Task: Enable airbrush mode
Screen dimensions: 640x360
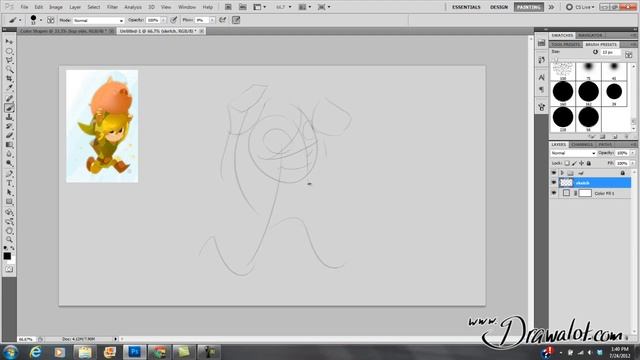Action: click(223, 20)
